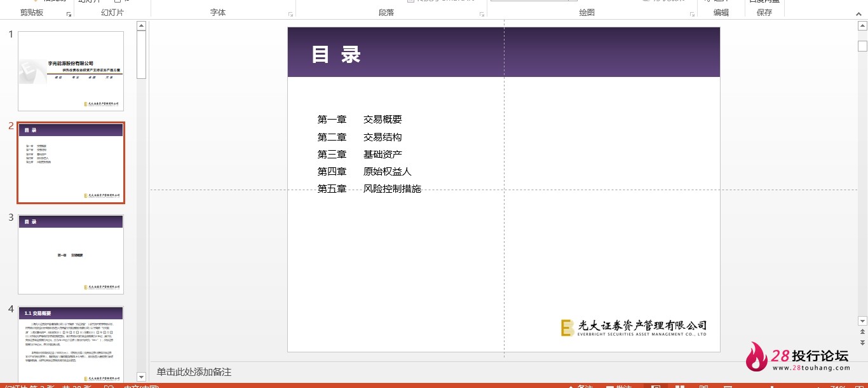This screenshot has width=868, height=388.
Task: Select slide 4 thumbnail titled 1.1 交易概要
Action: (71, 343)
